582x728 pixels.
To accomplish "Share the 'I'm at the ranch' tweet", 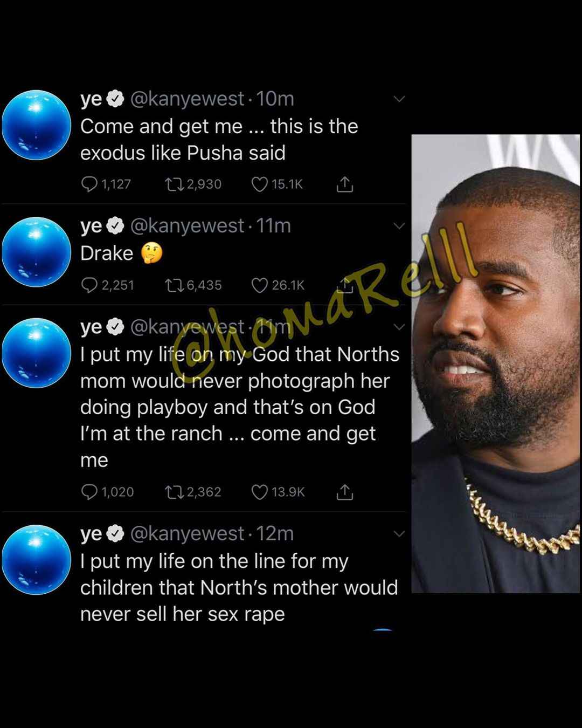I will pyautogui.click(x=345, y=492).
